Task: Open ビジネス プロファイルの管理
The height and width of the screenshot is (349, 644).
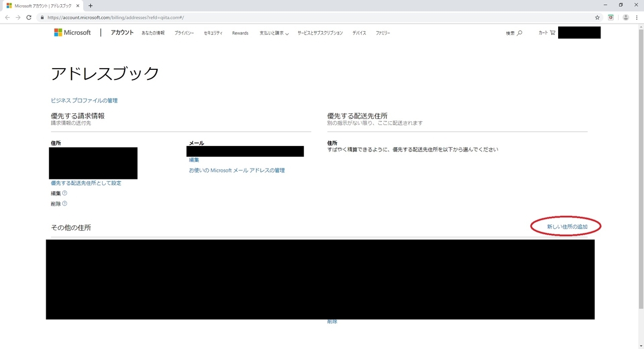Action: 84,100
